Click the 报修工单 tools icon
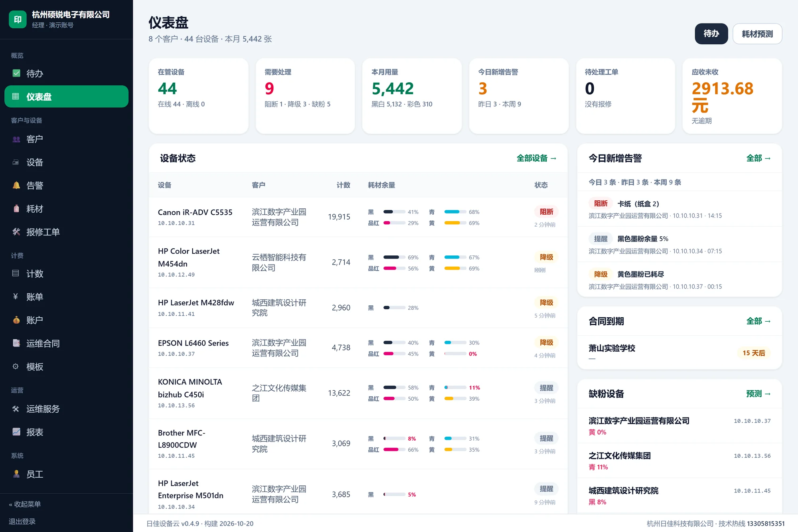The width and height of the screenshot is (798, 532). point(16,232)
